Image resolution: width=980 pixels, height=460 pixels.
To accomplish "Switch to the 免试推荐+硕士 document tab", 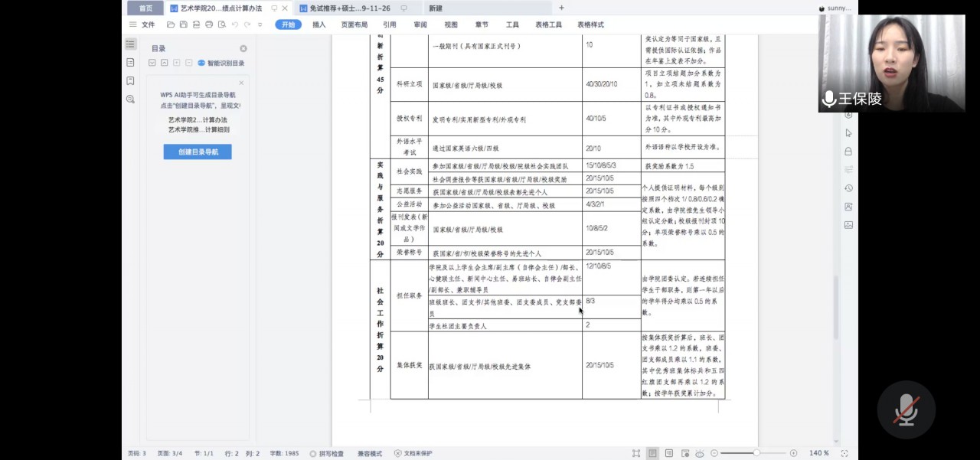I will coord(345,8).
